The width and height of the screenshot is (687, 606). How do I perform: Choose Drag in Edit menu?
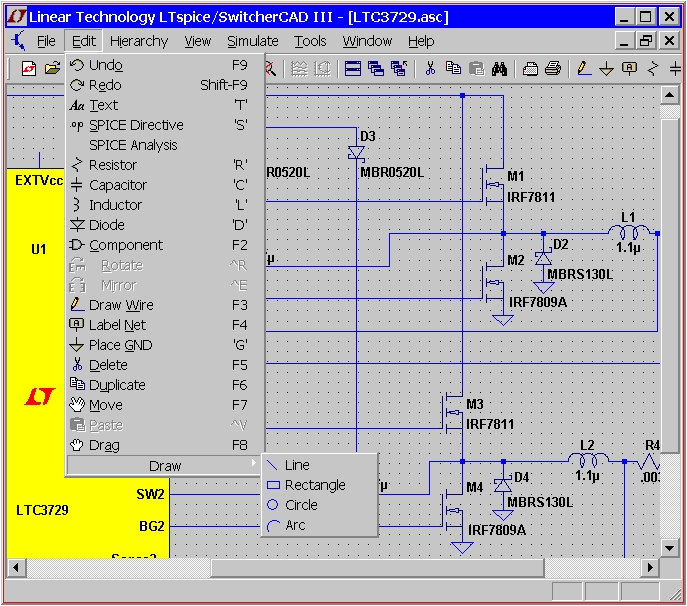click(x=165, y=446)
